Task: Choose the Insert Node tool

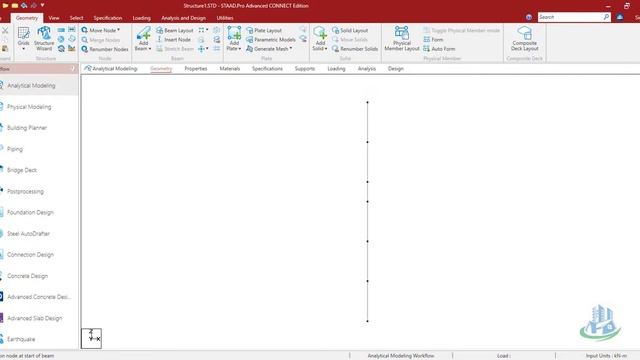Action: [x=173, y=40]
